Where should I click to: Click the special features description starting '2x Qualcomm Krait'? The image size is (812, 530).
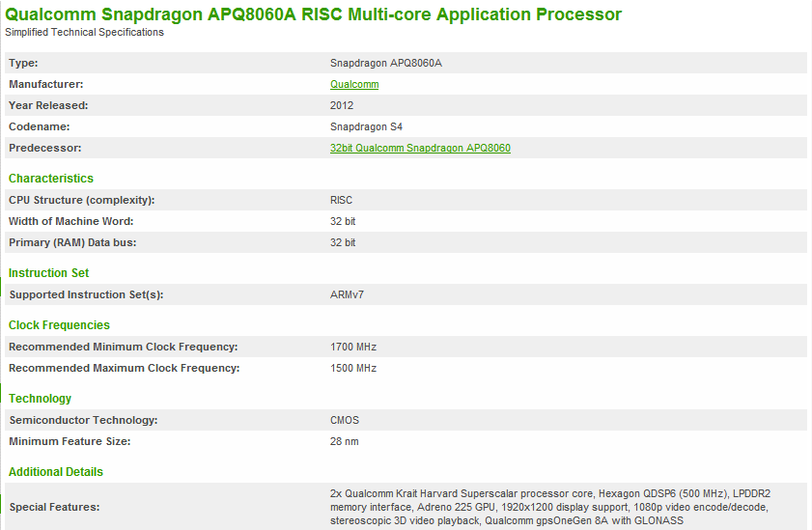click(x=550, y=507)
